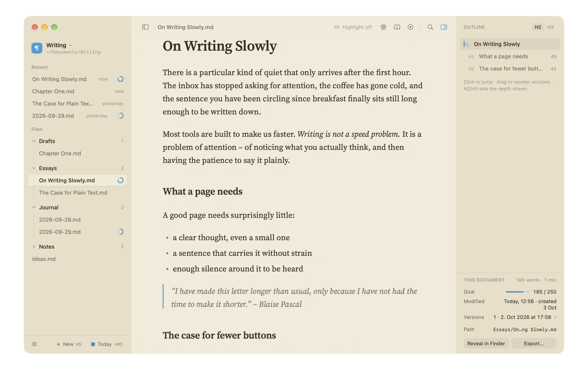
Task: Click the typewriter/paragraph focus icon
Action: tap(383, 27)
